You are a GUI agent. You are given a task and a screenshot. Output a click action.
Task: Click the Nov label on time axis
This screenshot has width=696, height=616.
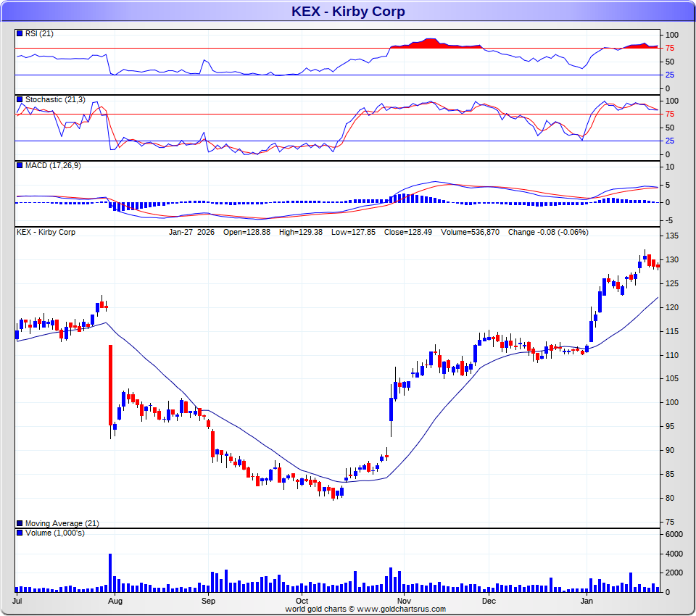(x=404, y=601)
